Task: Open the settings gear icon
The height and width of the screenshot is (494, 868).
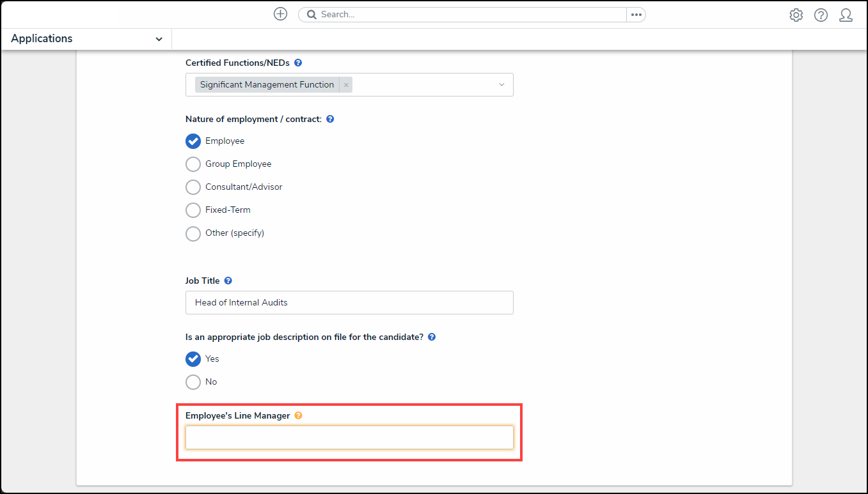Action: (796, 15)
